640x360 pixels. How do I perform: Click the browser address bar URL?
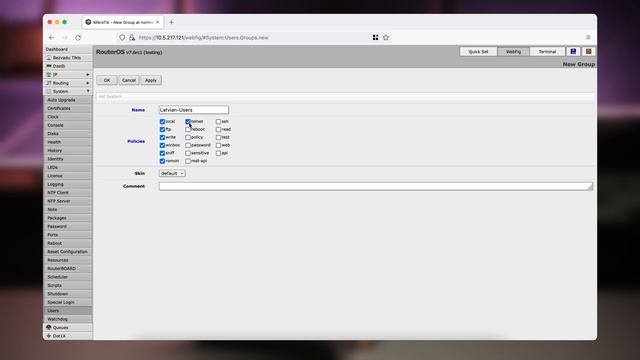(203, 38)
